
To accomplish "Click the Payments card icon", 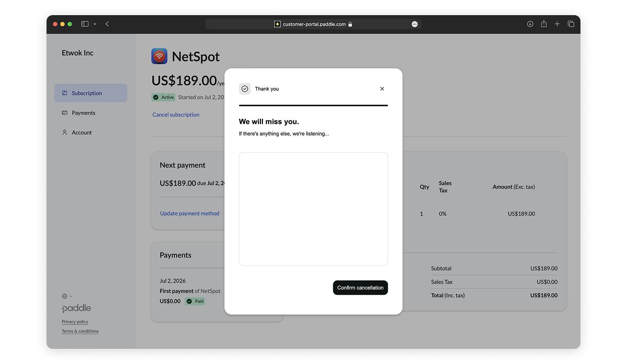I will click(x=65, y=113).
